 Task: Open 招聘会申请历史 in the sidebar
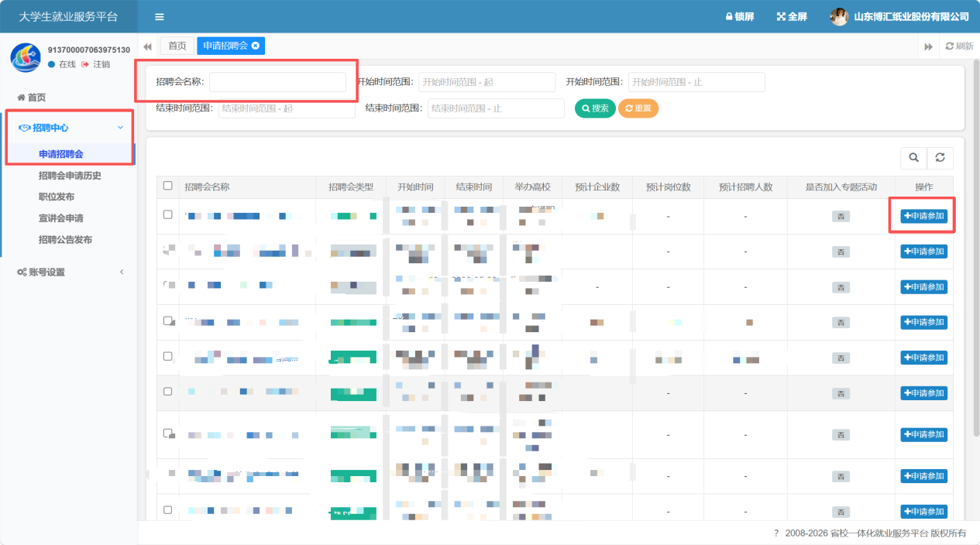tap(70, 176)
